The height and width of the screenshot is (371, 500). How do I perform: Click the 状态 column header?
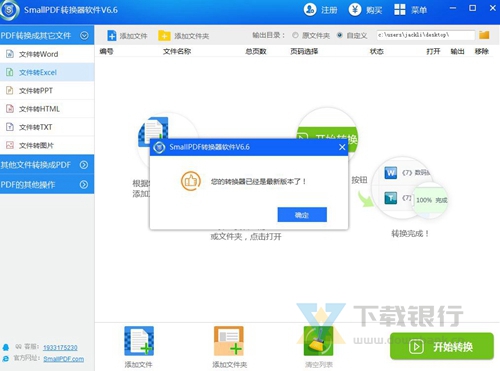tap(377, 51)
